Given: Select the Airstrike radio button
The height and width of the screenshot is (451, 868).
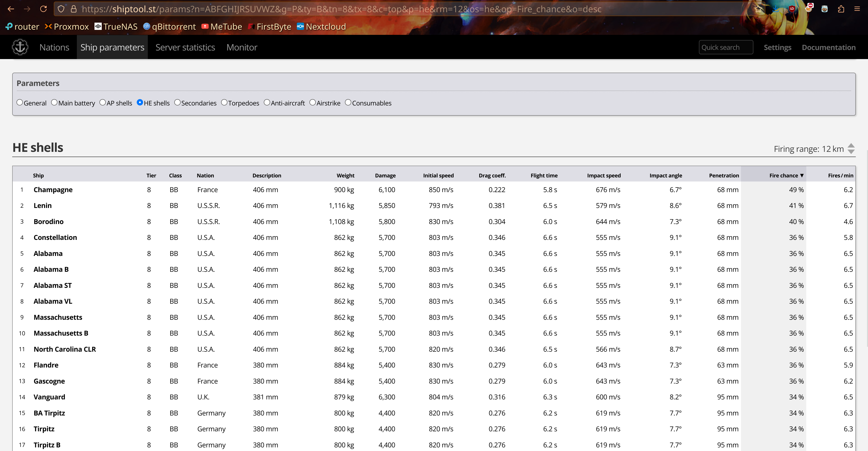Looking at the screenshot, I should click(313, 102).
